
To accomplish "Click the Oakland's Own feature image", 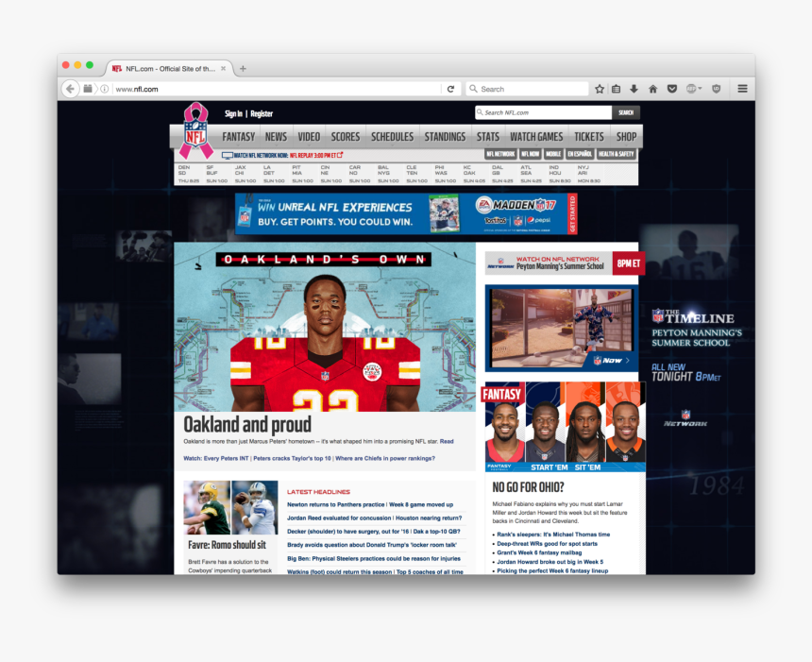I will (x=325, y=327).
